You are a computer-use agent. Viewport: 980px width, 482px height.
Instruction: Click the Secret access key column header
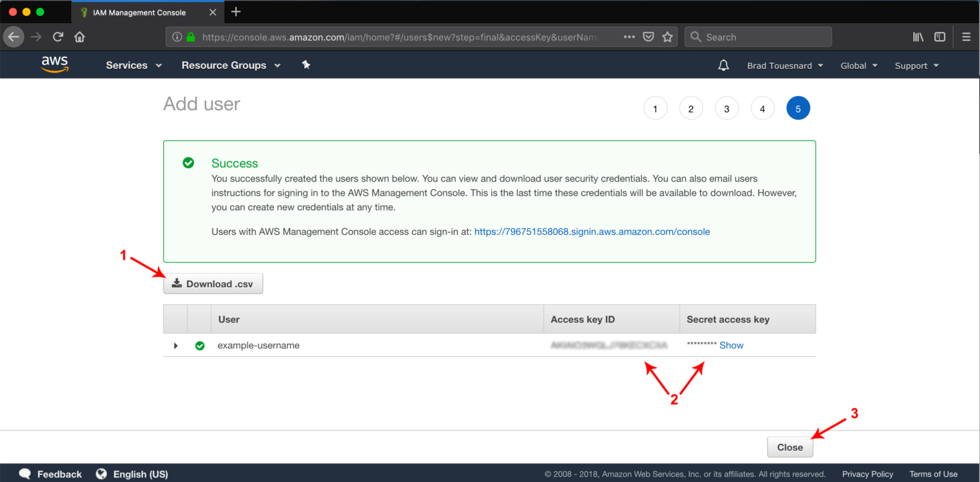748,319
